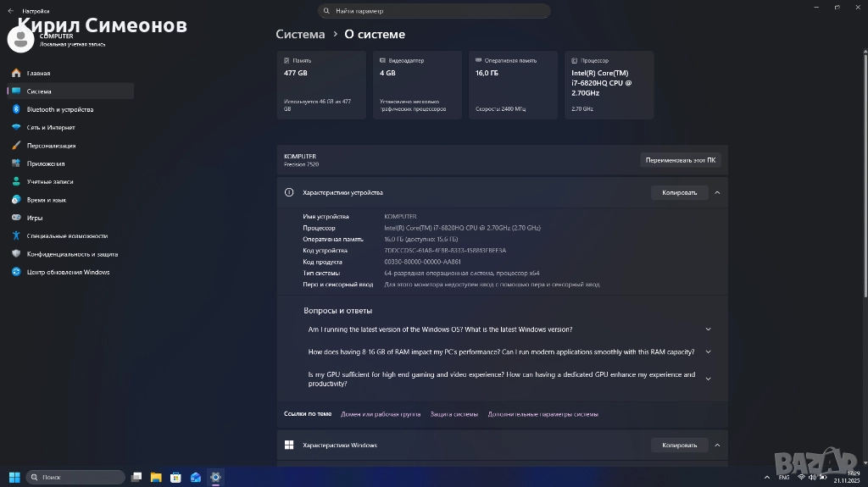Click the paintbrush Персонализация icon
This screenshot has height=487, width=868.
[16, 146]
